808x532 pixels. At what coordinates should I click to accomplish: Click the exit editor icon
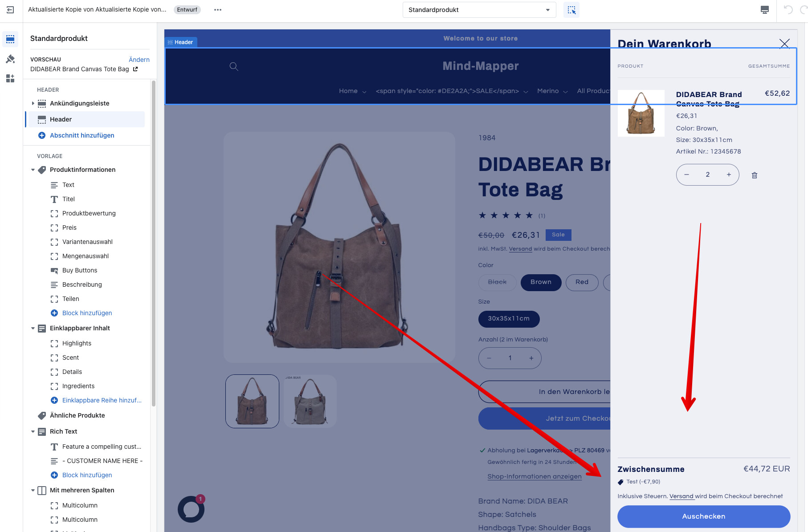10,10
